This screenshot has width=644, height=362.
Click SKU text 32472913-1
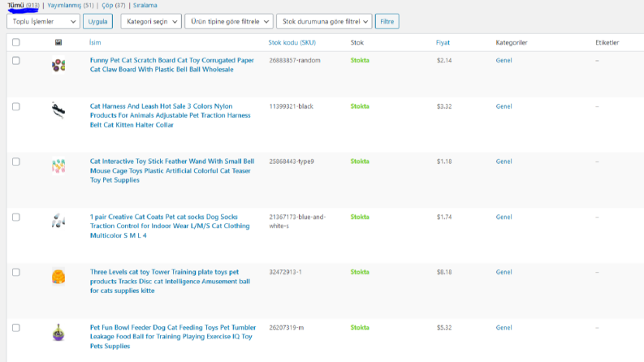(x=285, y=272)
